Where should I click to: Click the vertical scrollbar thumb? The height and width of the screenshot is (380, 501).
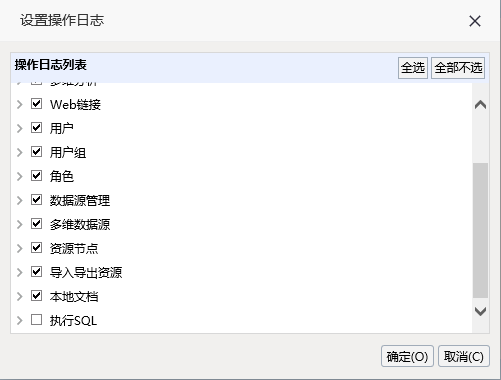(480, 230)
